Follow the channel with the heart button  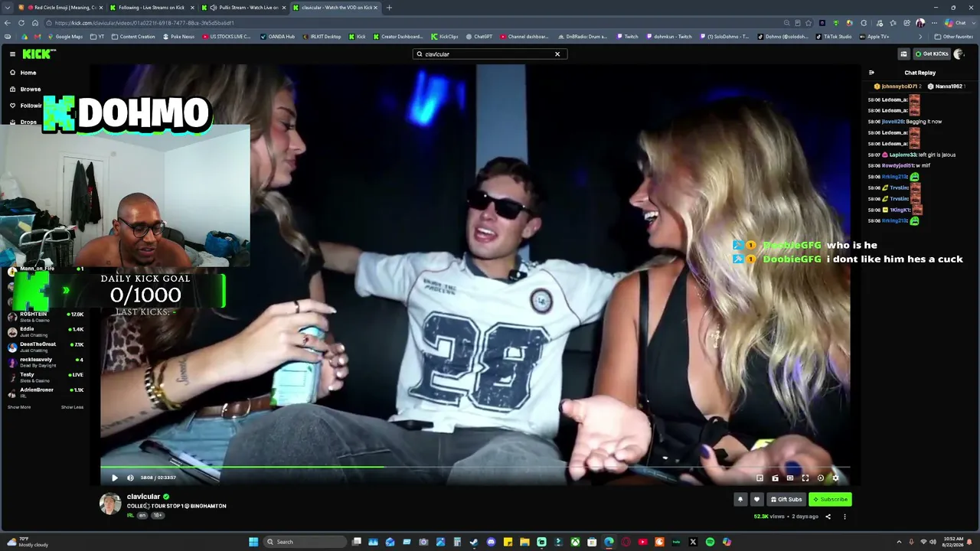756,500
